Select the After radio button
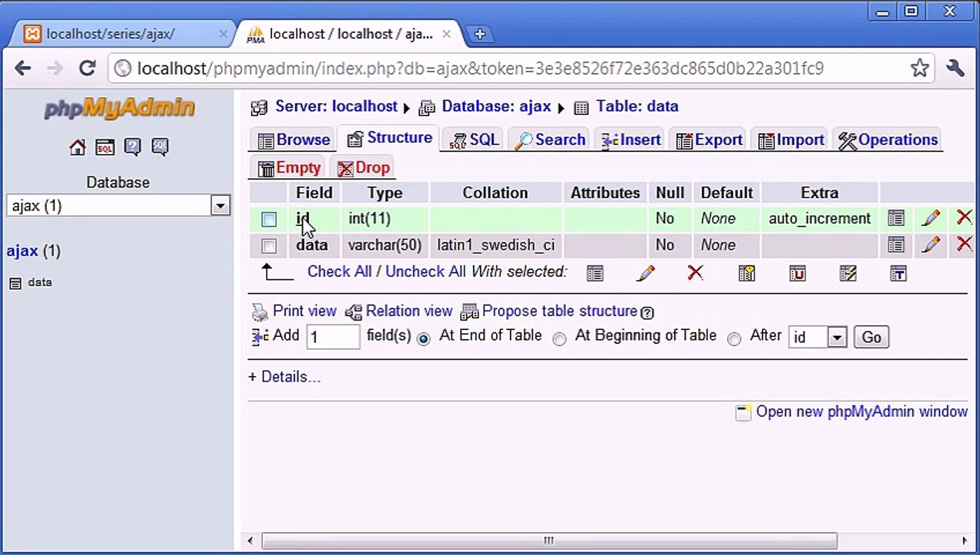 [x=734, y=338]
